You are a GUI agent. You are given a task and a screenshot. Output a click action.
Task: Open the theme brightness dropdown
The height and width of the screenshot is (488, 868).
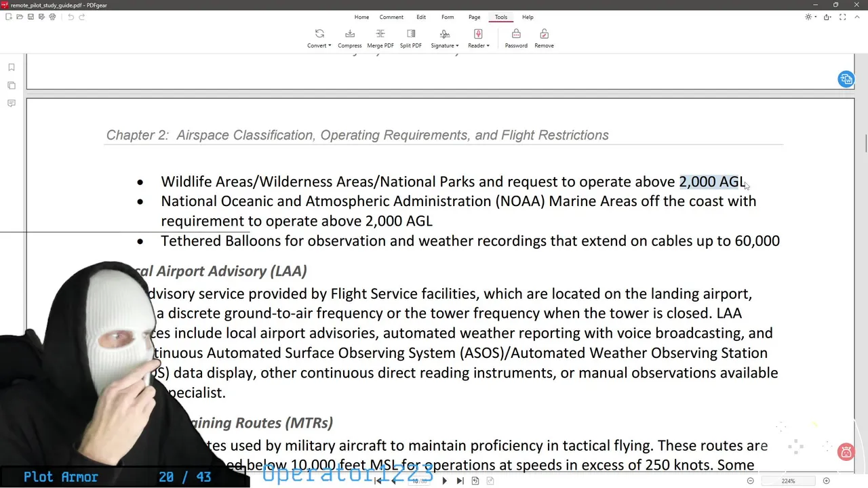[810, 17]
